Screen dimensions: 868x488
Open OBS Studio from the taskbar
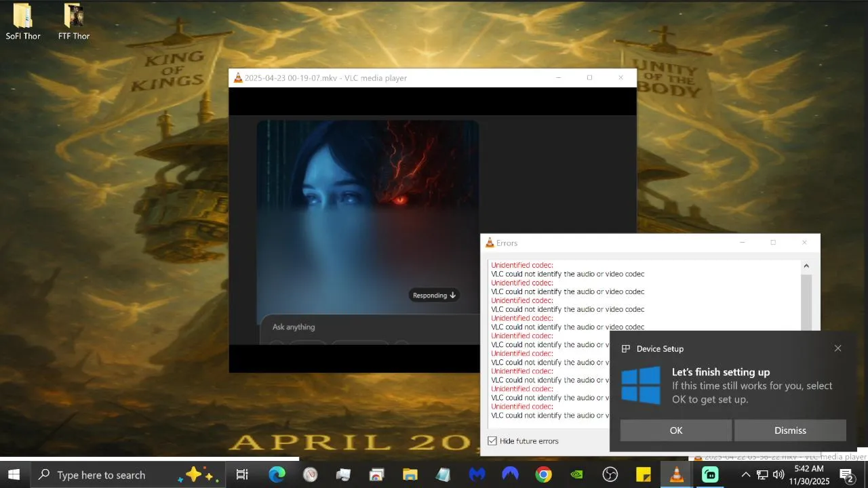610,475
